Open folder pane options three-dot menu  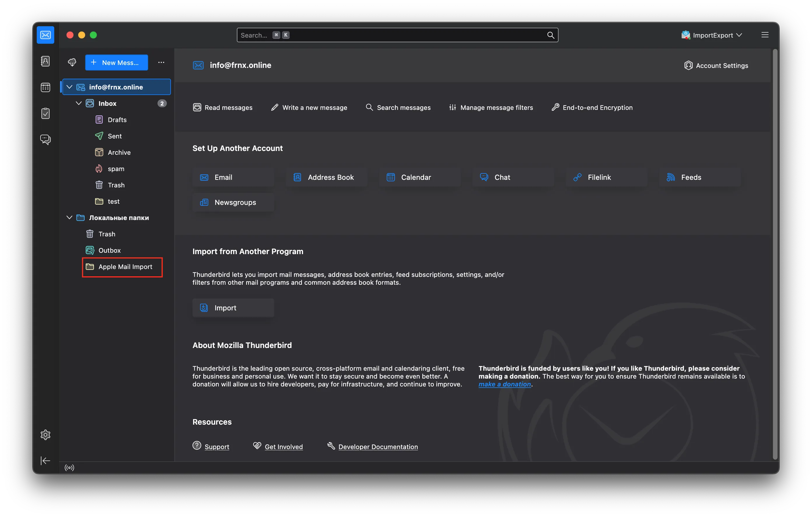pos(161,62)
